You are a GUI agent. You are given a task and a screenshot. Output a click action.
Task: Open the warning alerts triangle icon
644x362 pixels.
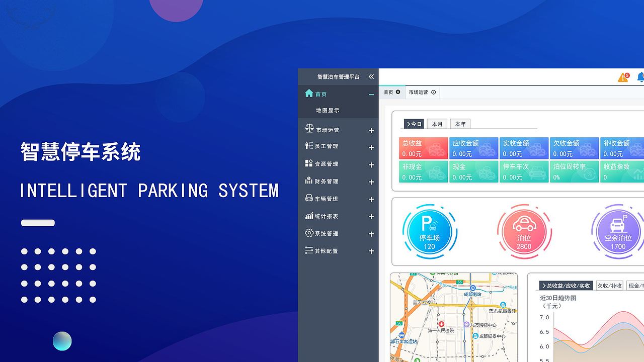tap(623, 77)
